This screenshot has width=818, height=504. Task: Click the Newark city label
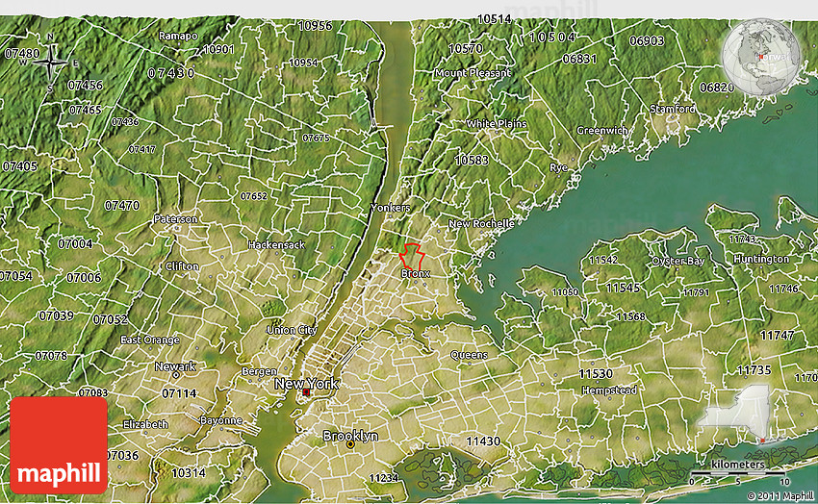(x=175, y=366)
